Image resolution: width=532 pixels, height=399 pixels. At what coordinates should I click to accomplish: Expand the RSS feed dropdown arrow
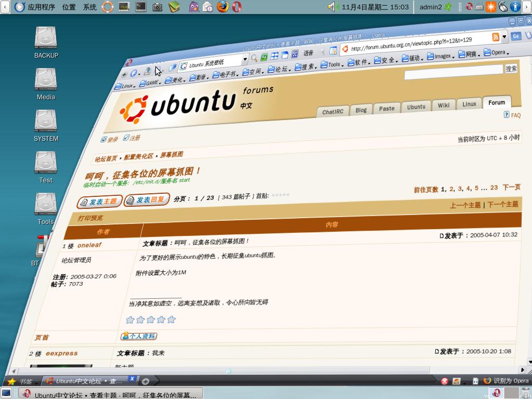tap(504, 36)
